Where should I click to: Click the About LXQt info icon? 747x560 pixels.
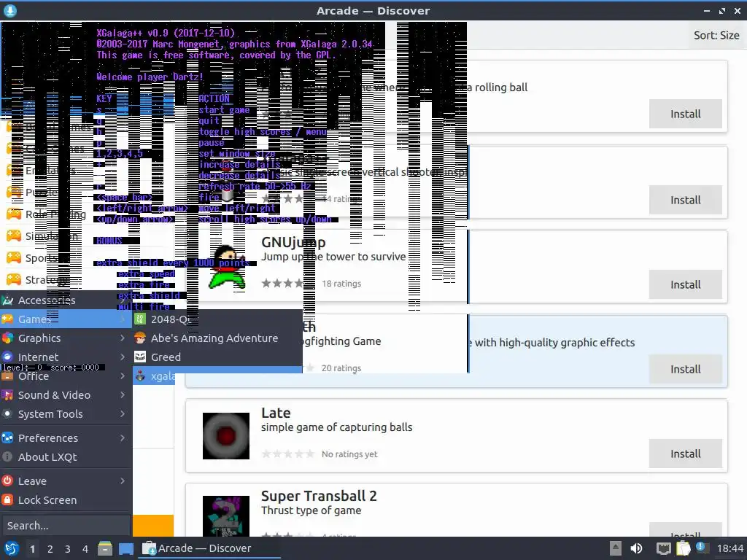tap(7, 457)
